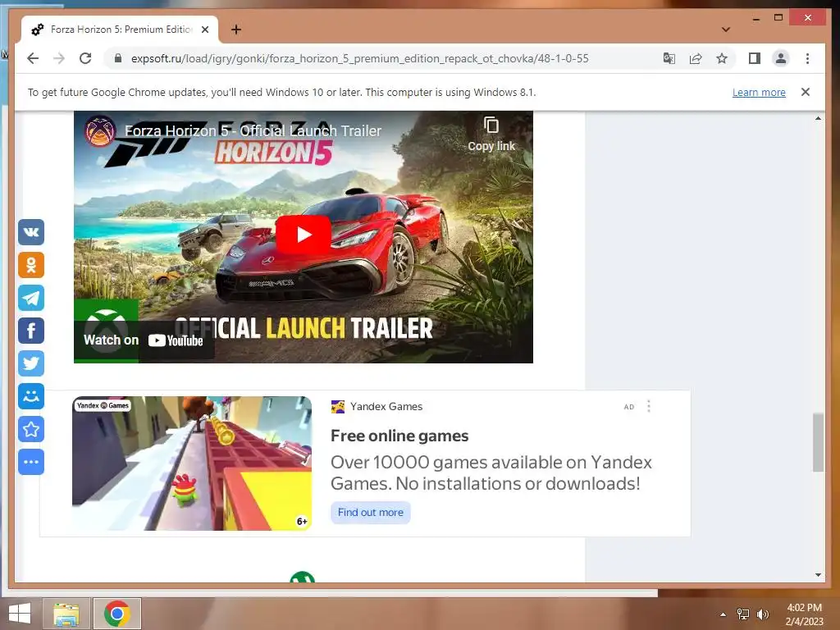The width and height of the screenshot is (840, 630).
Task: Share this page from address bar
Action: coord(696,58)
